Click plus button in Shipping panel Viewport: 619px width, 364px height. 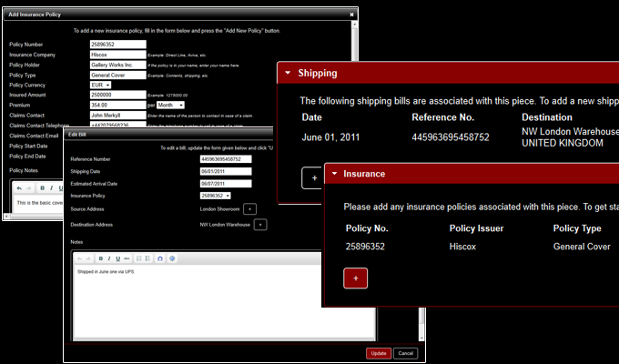pyautogui.click(x=314, y=178)
